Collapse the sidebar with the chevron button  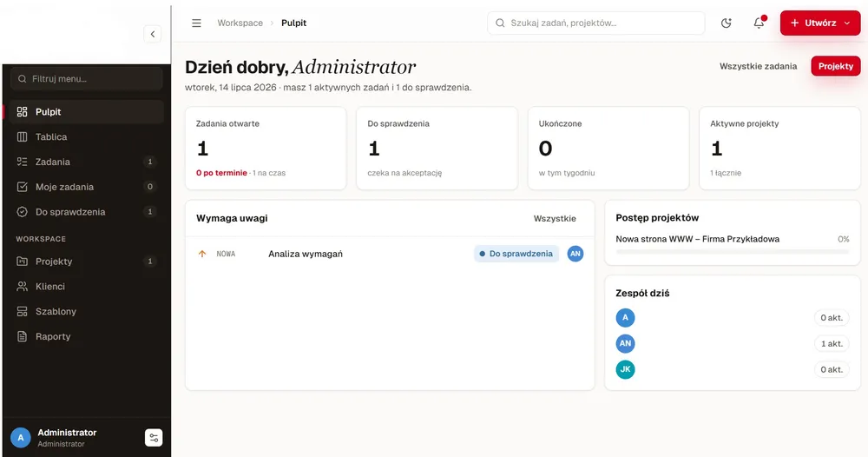[152, 34]
